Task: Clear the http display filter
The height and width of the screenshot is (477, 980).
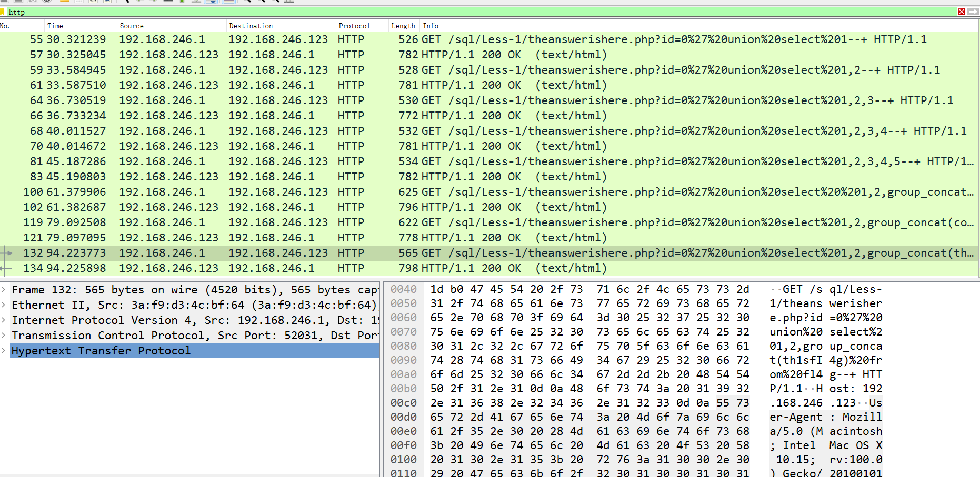Action: click(962, 12)
